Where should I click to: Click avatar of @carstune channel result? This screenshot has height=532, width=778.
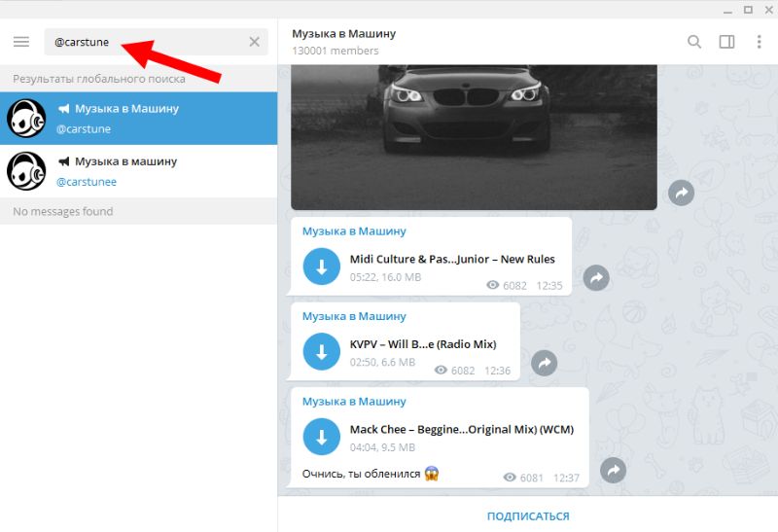click(26, 118)
